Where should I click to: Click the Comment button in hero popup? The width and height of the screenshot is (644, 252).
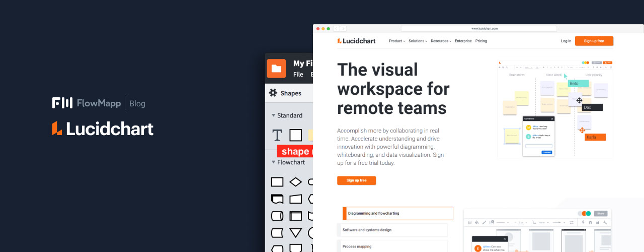[x=546, y=152]
